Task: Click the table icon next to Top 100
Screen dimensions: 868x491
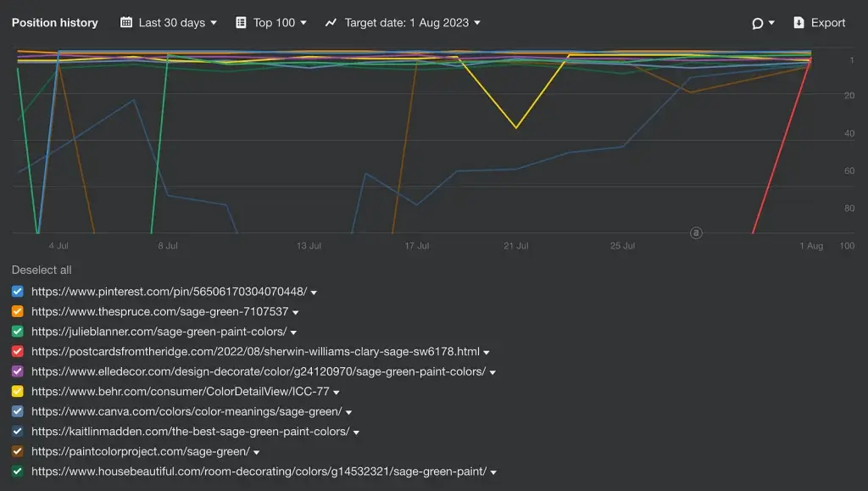Action: tap(241, 23)
